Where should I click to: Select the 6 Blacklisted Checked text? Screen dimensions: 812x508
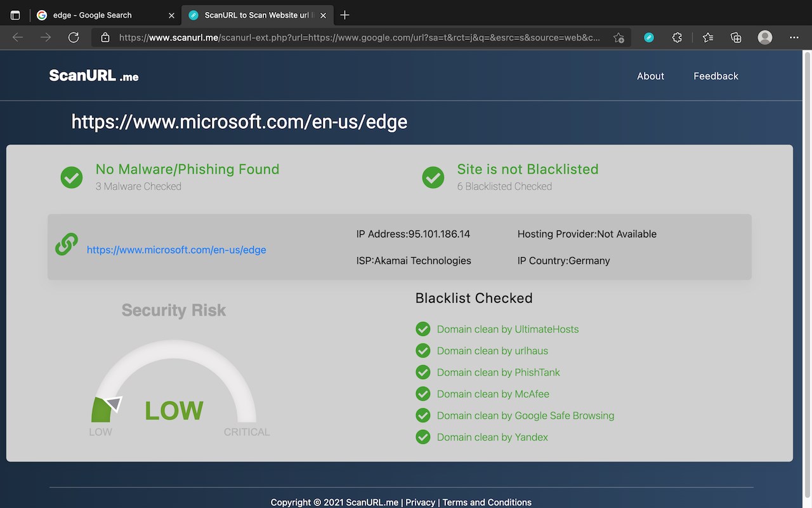[504, 186]
